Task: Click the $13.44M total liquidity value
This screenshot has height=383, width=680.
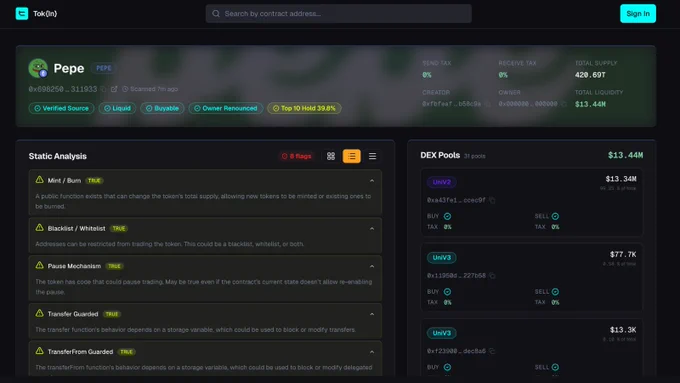Action: (x=590, y=104)
